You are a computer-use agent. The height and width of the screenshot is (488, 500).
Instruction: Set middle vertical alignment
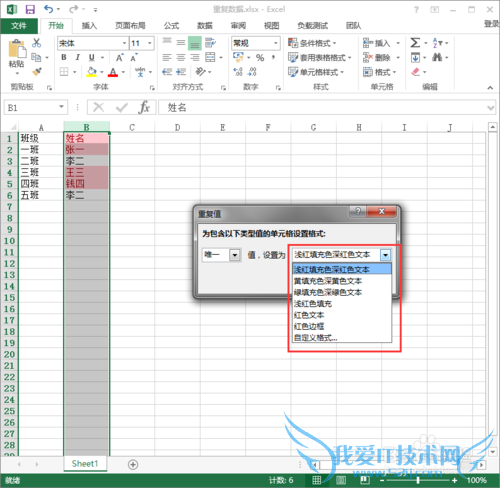tap(181, 43)
